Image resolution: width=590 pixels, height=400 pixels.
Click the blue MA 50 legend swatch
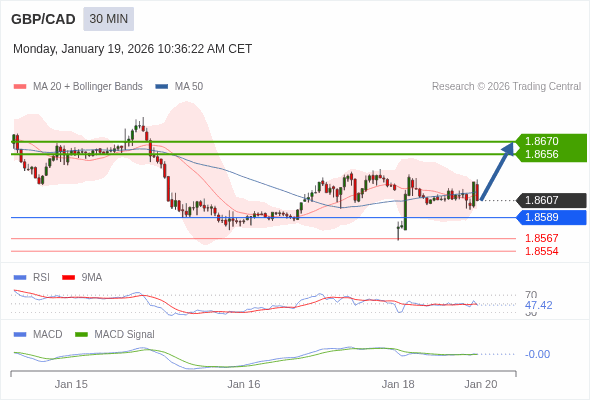(x=162, y=87)
